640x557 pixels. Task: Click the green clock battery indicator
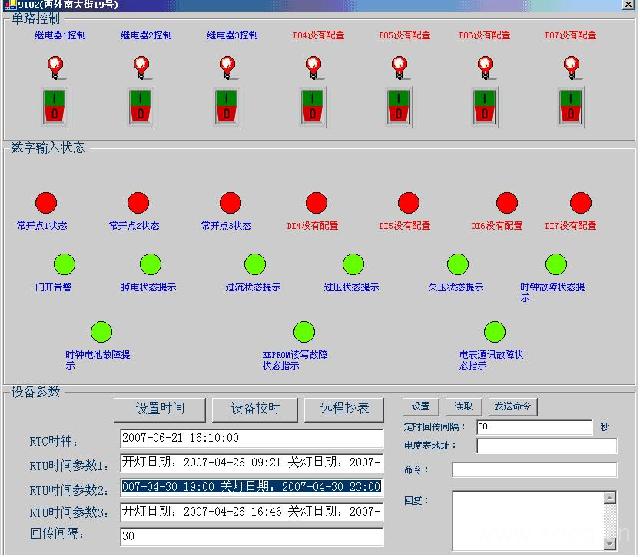(x=101, y=332)
